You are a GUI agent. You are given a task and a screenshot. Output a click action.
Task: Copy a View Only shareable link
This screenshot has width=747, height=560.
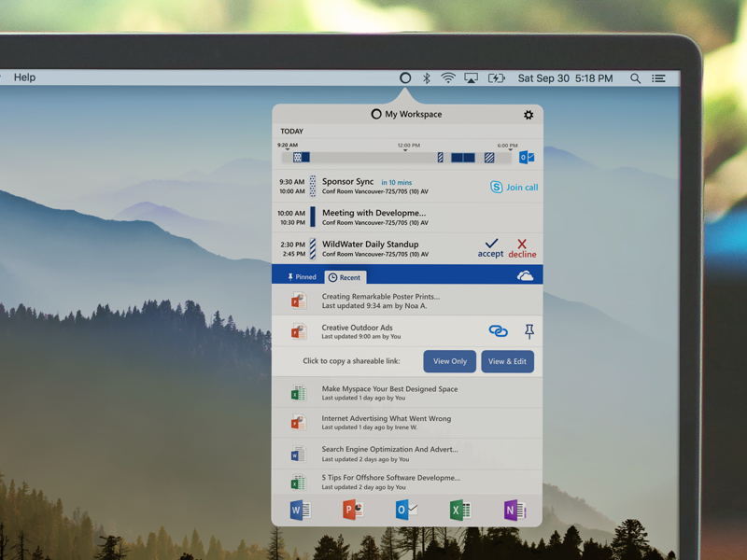point(450,361)
